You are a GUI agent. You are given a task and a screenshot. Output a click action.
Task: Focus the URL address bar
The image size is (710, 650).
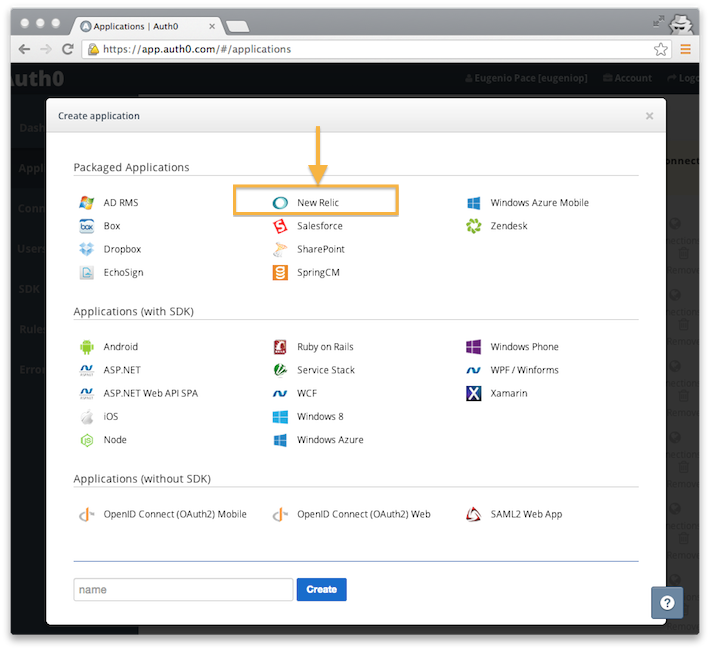376,49
